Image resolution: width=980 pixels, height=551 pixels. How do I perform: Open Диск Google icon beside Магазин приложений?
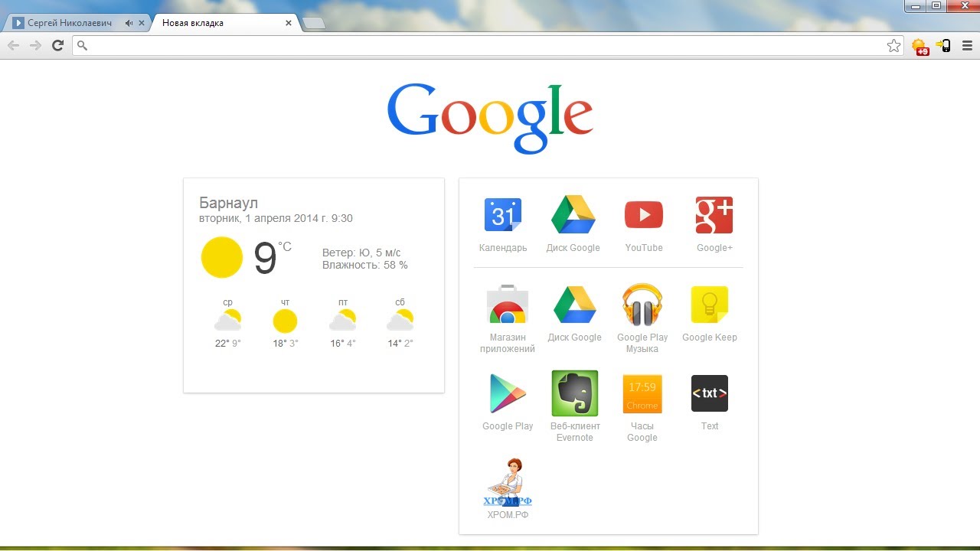575,305
